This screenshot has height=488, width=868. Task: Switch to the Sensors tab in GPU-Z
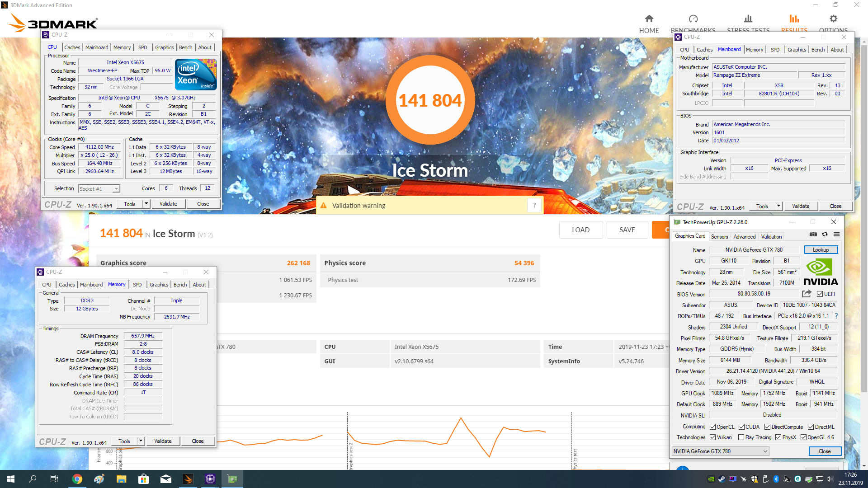[719, 237]
